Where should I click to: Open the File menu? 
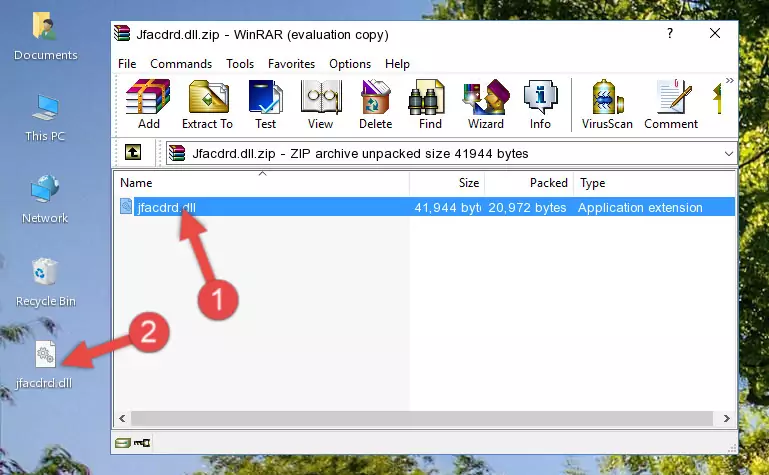click(x=127, y=64)
